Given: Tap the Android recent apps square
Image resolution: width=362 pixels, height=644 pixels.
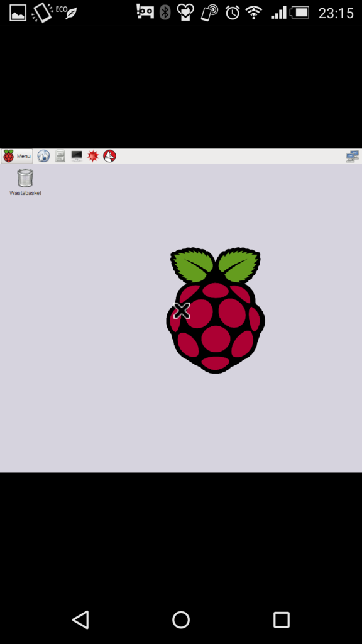Looking at the screenshot, I should (282, 619).
